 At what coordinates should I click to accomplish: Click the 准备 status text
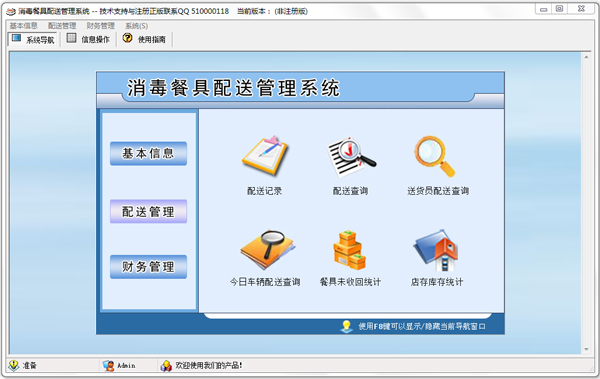(29, 366)
